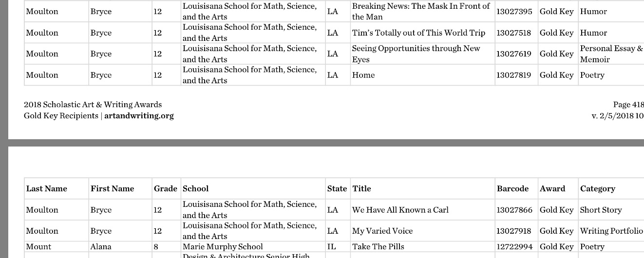Click the "Take The Pills" title
This screenshot has width=644, height=258.
[x=378, y=247]
